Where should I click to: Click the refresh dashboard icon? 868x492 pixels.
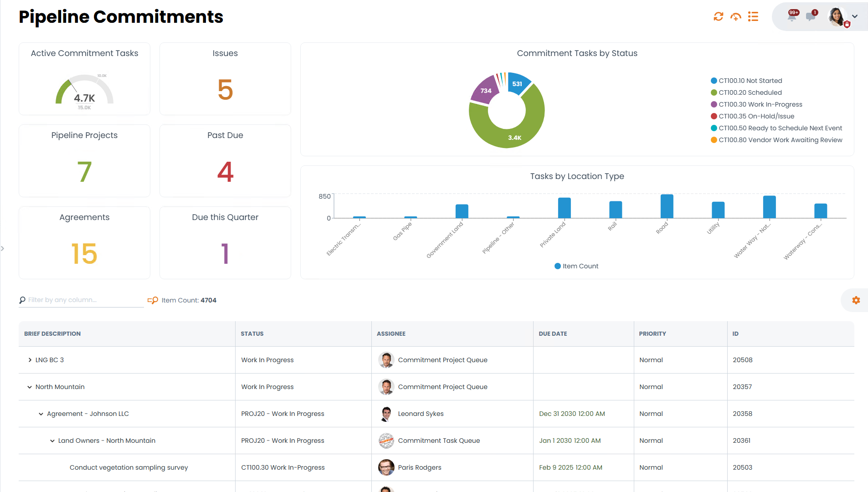[x=719, y=16]
